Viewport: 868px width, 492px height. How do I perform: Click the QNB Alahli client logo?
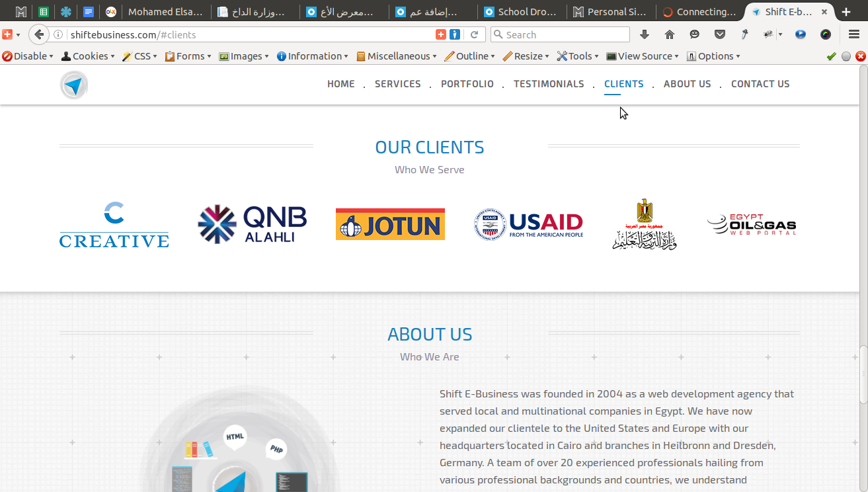click(x=253, y=224)
